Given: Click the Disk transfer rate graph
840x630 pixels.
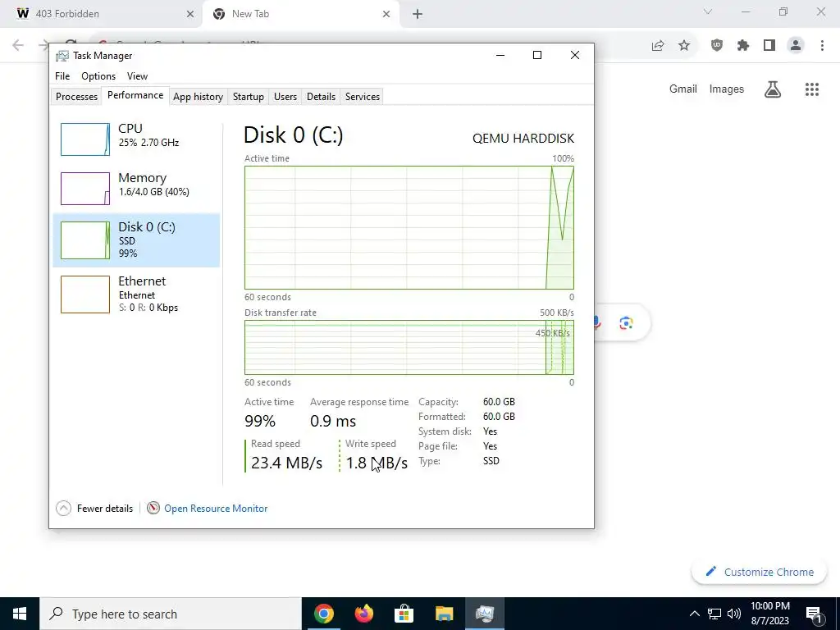Looking at the screenshot, I should 409,348.
